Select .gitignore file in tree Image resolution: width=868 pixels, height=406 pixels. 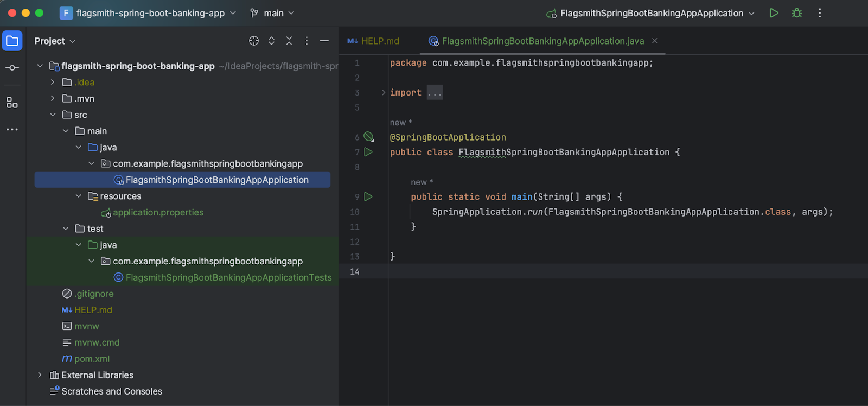pos(94,294)
